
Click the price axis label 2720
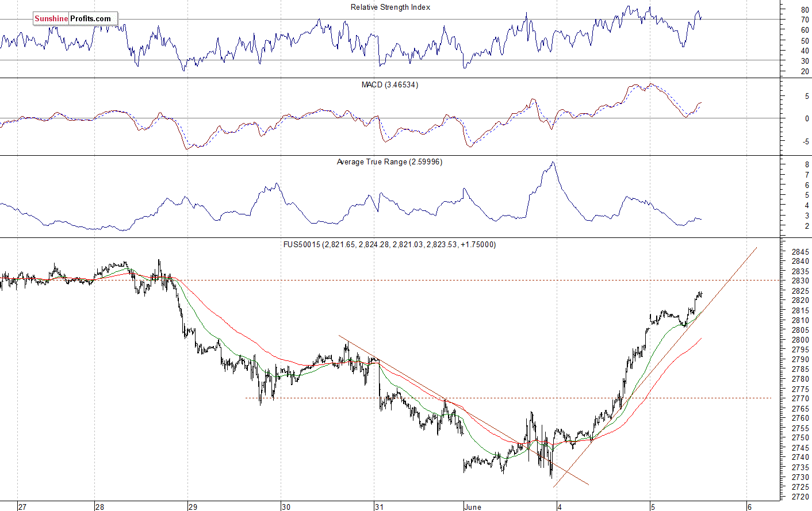tap(800, 497)
